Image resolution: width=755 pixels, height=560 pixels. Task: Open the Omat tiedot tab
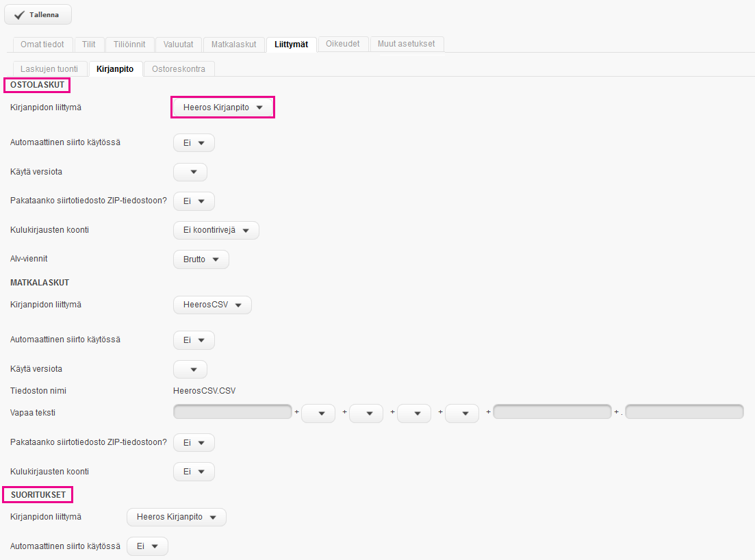pyautogui.click(x=42, y=44)
